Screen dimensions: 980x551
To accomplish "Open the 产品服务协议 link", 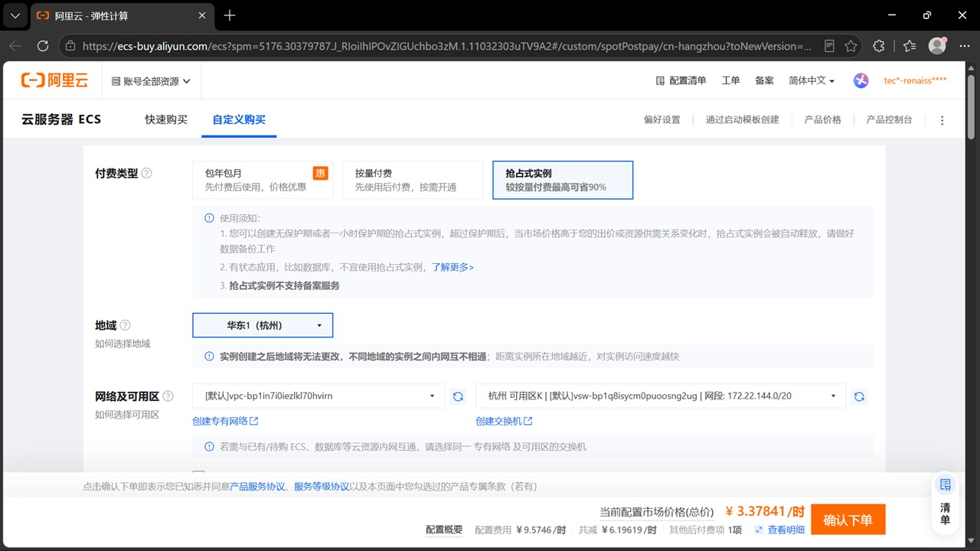I will tap(257, 487).
